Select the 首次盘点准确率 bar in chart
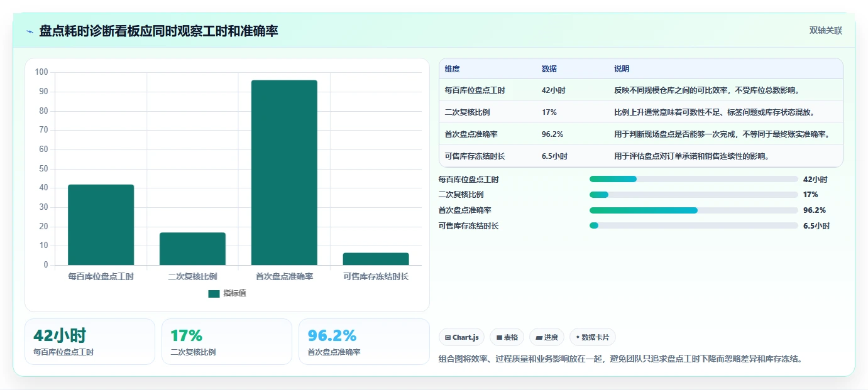This screenshot has height=390, width=868. [x=284, y=173]
